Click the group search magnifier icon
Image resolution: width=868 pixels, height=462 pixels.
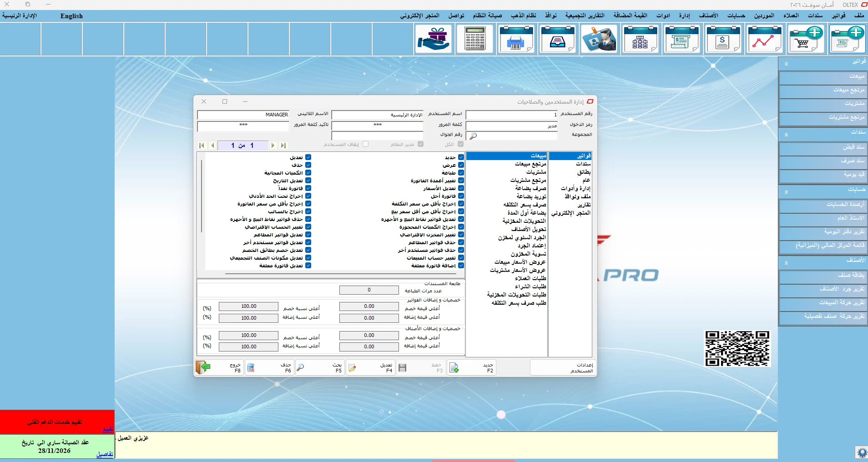pyautogui.click(x=473, y=136)
